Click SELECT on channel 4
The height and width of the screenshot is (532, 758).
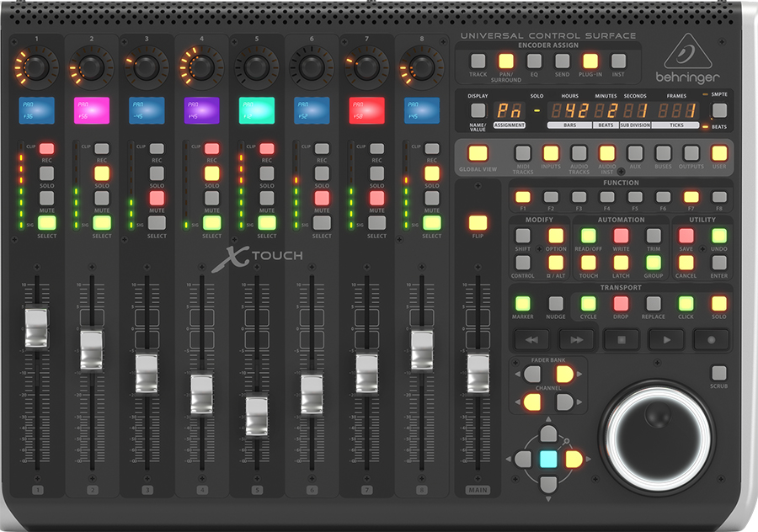tap(211, 223)
